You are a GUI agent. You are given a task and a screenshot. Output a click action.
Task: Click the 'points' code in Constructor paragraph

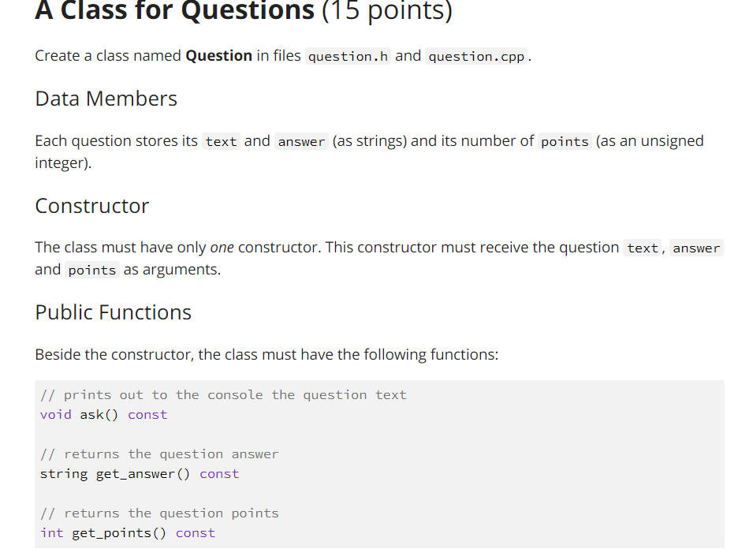point(92,270)
